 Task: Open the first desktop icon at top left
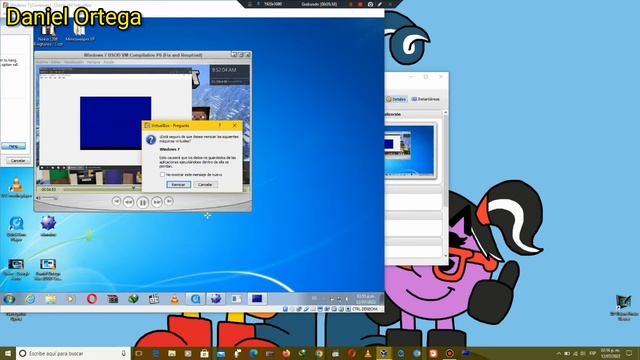click(x=48, y=35)
